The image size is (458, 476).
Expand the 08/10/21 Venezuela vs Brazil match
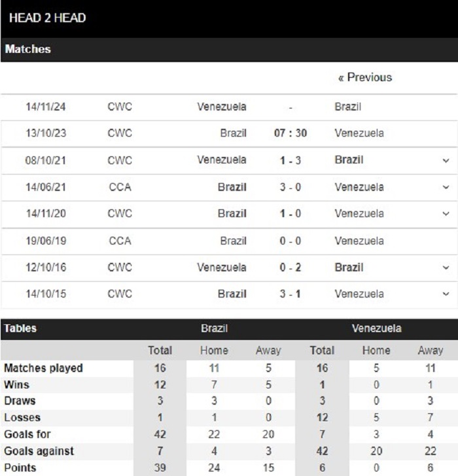(446, 161)
